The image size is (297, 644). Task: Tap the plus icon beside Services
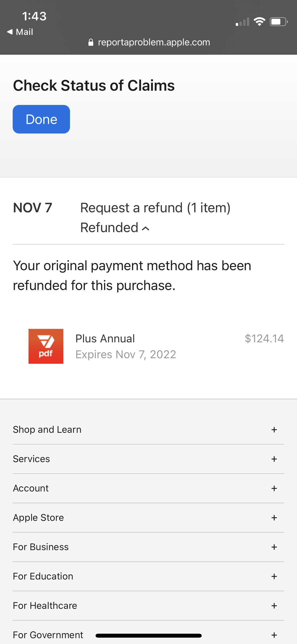click(274, 459)
